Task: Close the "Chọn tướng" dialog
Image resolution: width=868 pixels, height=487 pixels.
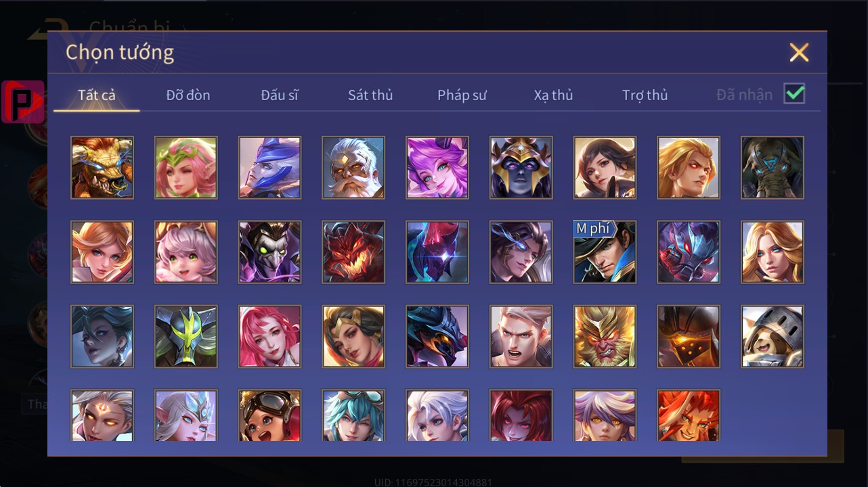Action: 799,52
